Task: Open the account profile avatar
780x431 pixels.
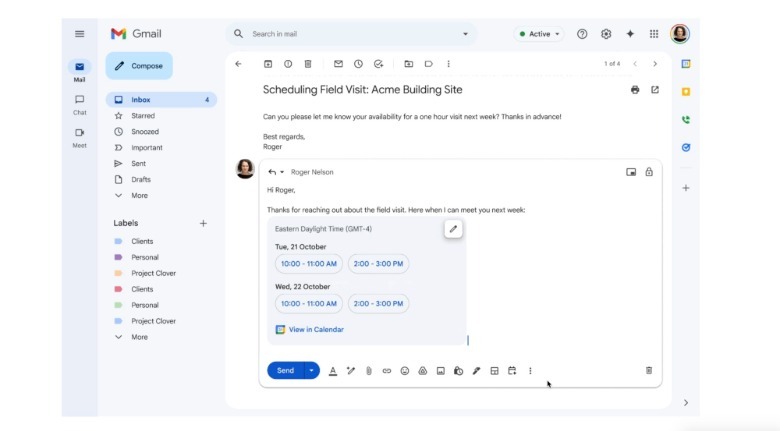Action: pyautogui.click(x=680, y=34)
